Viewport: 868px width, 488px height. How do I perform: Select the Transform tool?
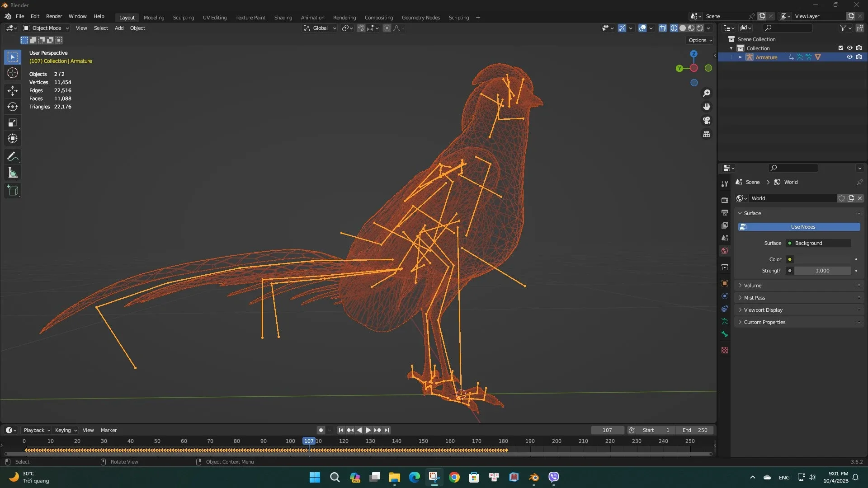pos(13,138)
